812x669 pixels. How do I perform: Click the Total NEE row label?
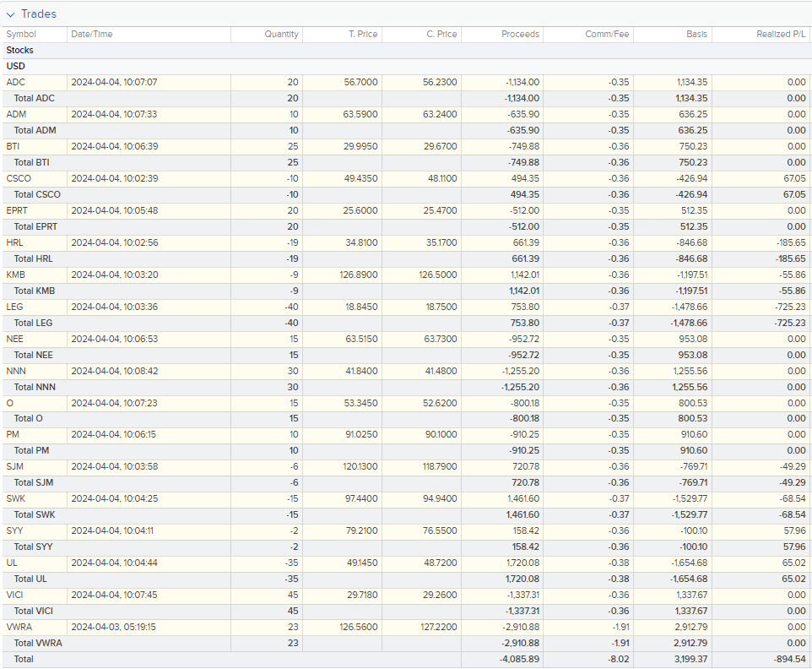[x=33, y=356]
